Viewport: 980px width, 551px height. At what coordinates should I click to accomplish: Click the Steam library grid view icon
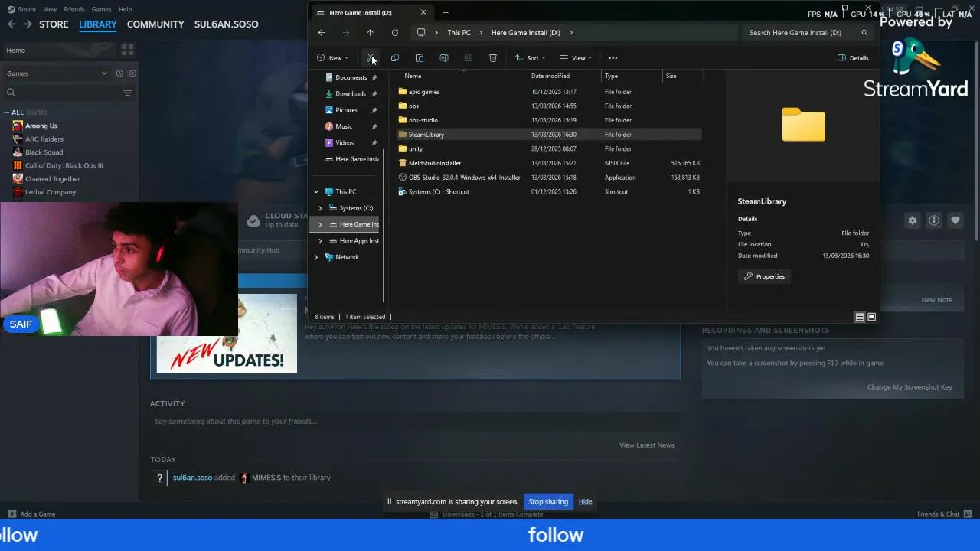[127, 50]
